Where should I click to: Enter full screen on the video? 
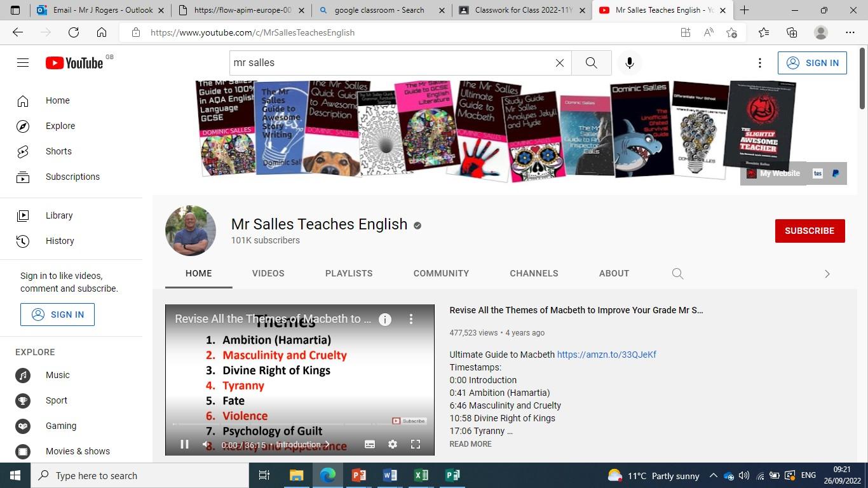point(416,445)
